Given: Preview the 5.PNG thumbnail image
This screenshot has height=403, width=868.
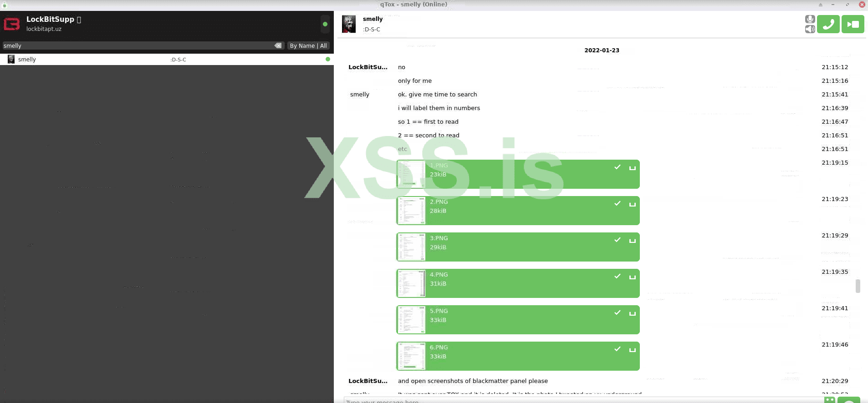Looking at the screenshot, I should click(x=411, y=320).
